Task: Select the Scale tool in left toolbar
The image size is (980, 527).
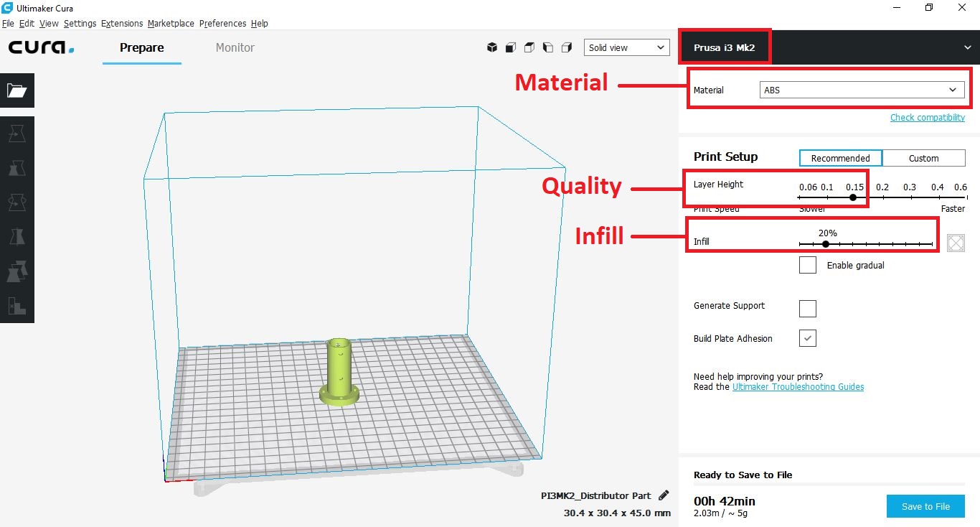Action: click(x=17, y=168)
